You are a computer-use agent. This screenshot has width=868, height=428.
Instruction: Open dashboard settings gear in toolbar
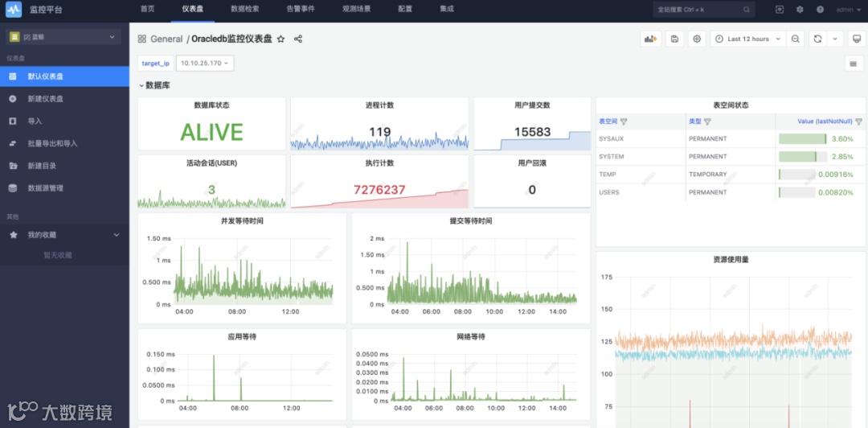click(697, 39)
